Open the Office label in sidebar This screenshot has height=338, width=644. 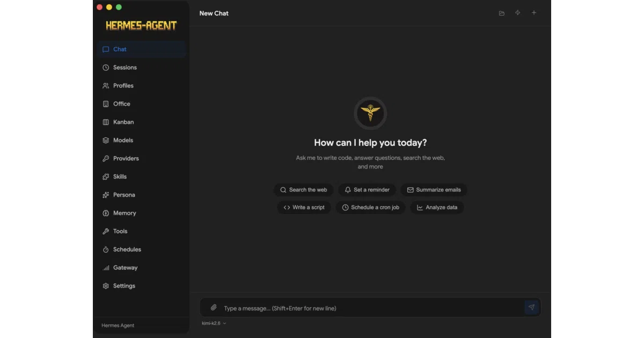tap(122, 104)
